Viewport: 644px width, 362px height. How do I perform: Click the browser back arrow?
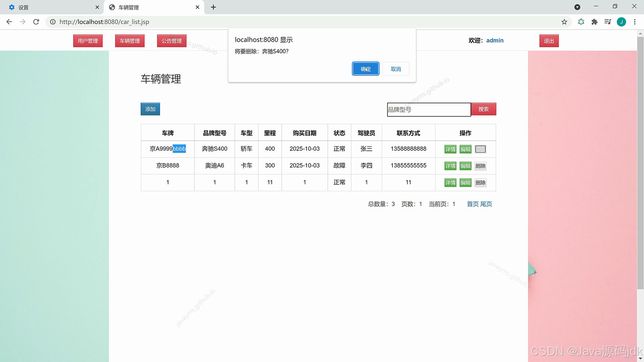[x=9, y=22]
